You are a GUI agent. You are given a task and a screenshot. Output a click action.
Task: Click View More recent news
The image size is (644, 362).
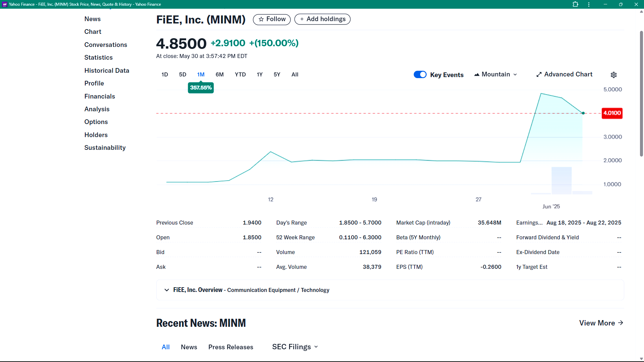pos(601,323)
